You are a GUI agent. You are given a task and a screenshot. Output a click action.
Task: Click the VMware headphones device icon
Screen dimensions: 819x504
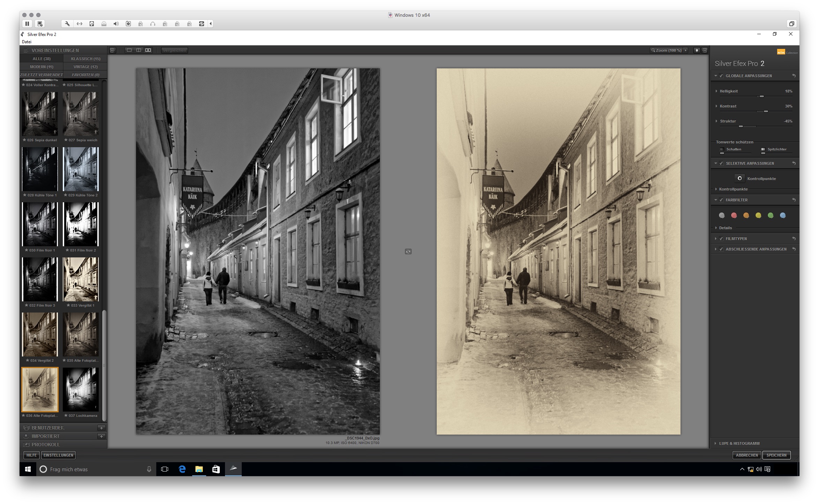(153, 24)
